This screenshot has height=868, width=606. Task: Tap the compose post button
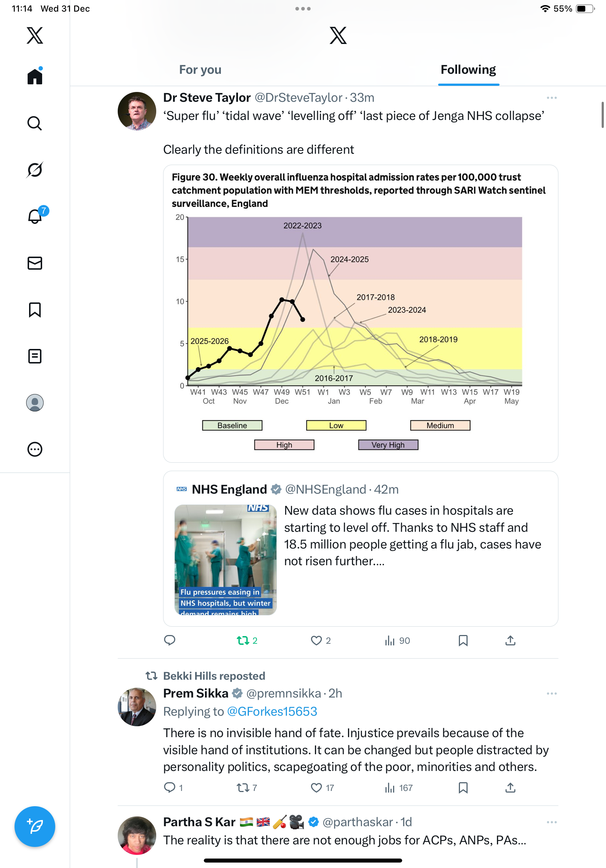(x=35, y=827)
